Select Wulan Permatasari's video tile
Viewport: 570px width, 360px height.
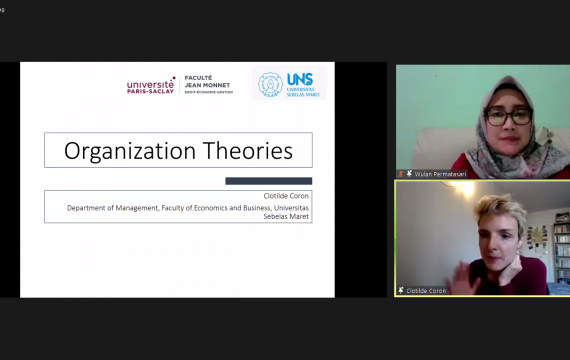coord(483,121)
